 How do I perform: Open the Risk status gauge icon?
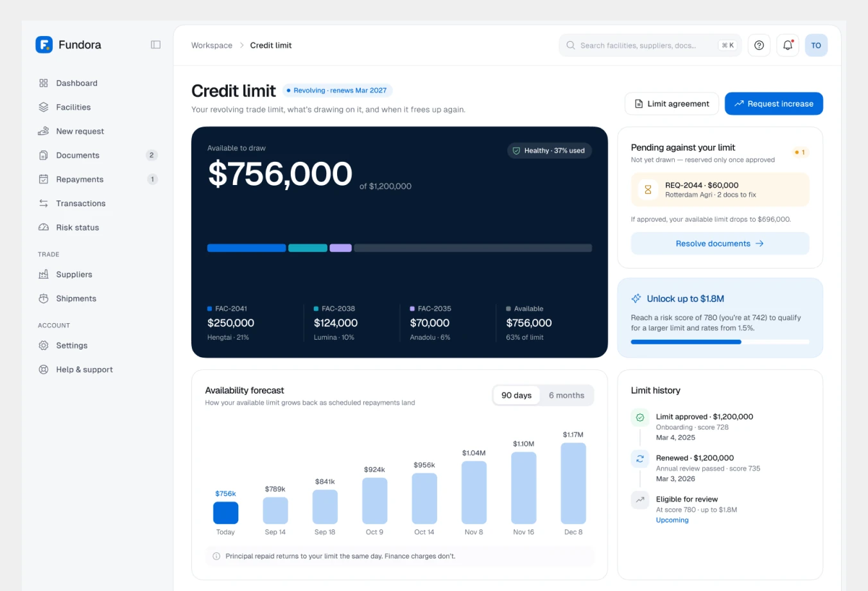[x=44, y=227]
